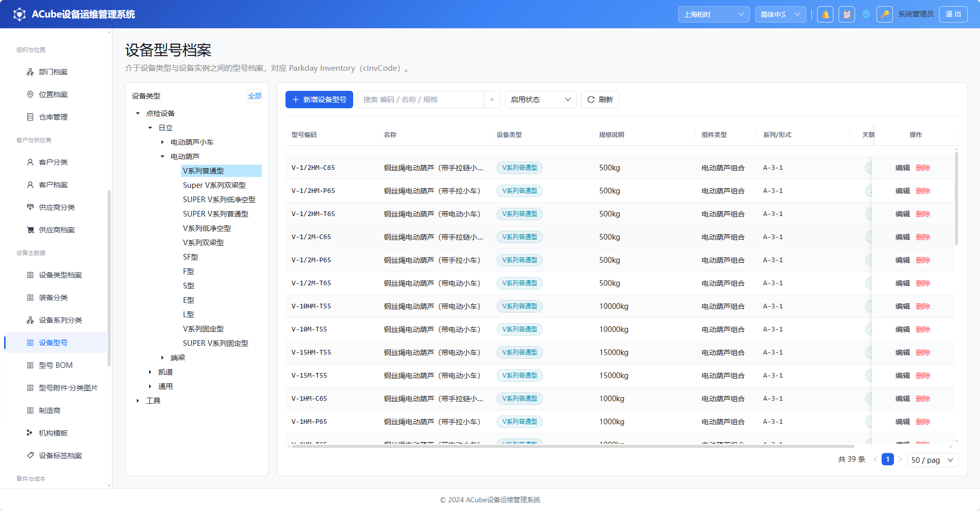Screen dimensions: 980x511
Task: Open 装备分类 menu item
Action: (x=55, y=298)
